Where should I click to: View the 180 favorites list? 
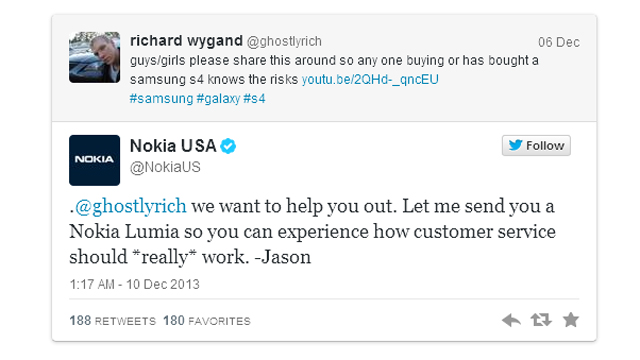207,321
